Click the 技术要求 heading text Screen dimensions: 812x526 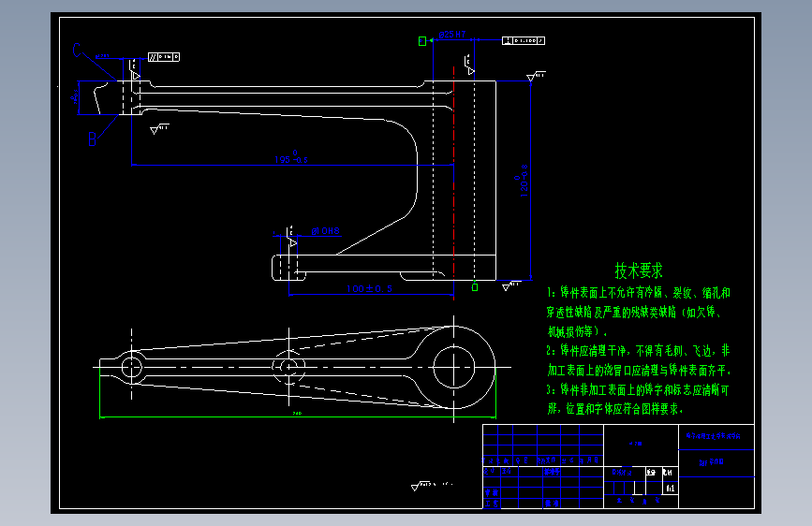639,270
